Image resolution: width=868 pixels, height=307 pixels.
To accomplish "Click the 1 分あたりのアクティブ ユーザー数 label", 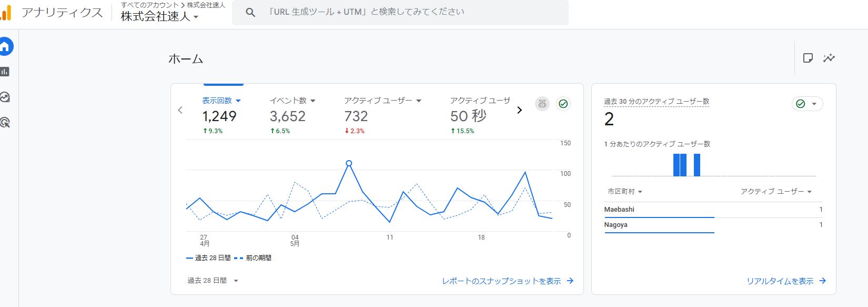I will pyautogui.click(x=657, y=144).
